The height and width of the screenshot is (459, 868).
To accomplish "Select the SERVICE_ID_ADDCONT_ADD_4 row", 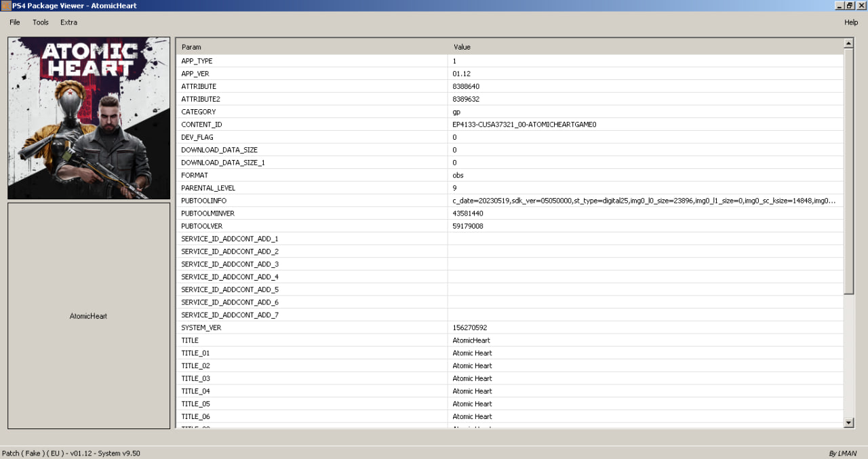I will (510, 277).
